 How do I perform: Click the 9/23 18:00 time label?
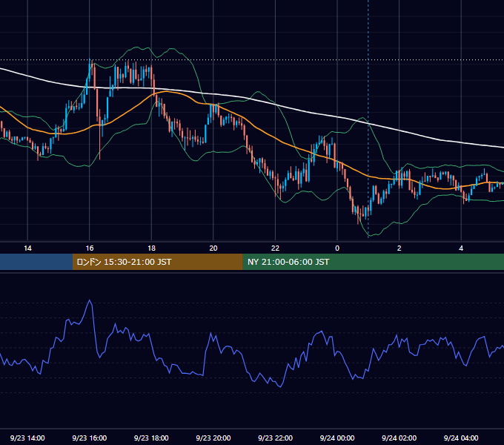tap(151, 438)
